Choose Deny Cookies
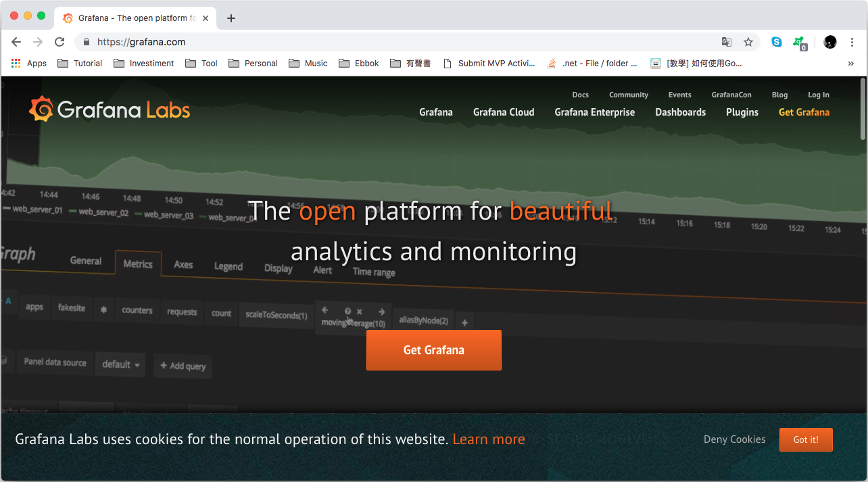The width and height of the screenshot is (868, 482). 735,439
